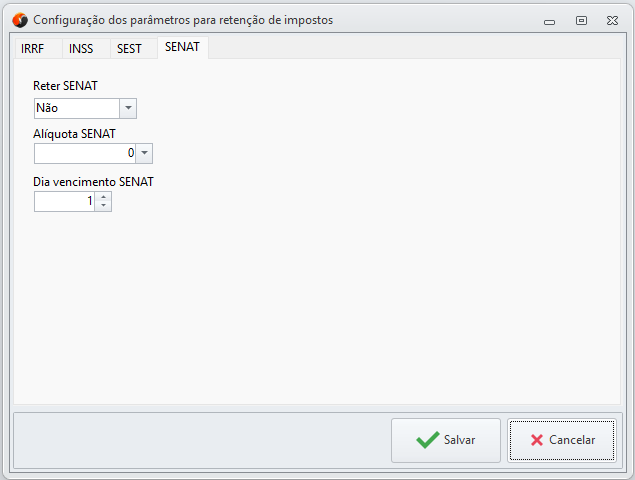The width and height of the screenshot is (635, 480).
Task: Close the window with the title bar X
Action: [x=612, y=19]
